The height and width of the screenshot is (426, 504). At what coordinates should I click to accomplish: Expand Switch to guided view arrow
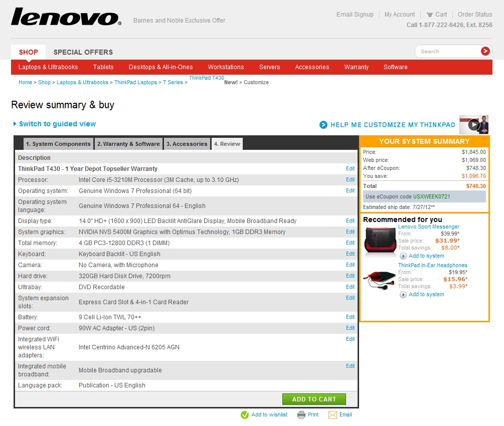15,124
